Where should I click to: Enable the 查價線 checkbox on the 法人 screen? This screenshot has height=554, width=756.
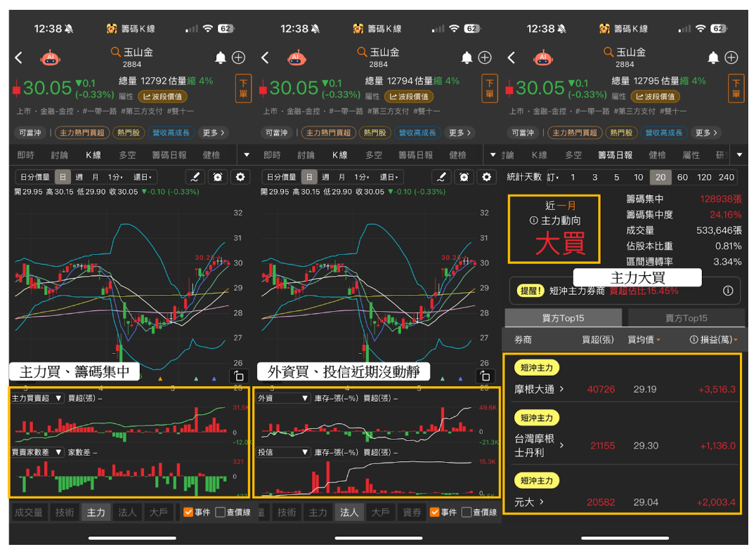coord(467,512)
